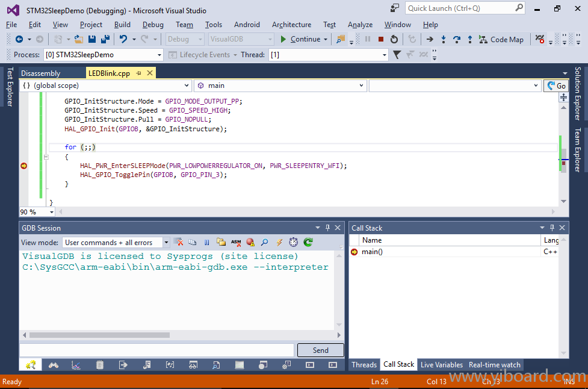Viewport: 588px width, 389px height.
Task: Click the Navigate Backward arrow icon
Action: [19, 39]
